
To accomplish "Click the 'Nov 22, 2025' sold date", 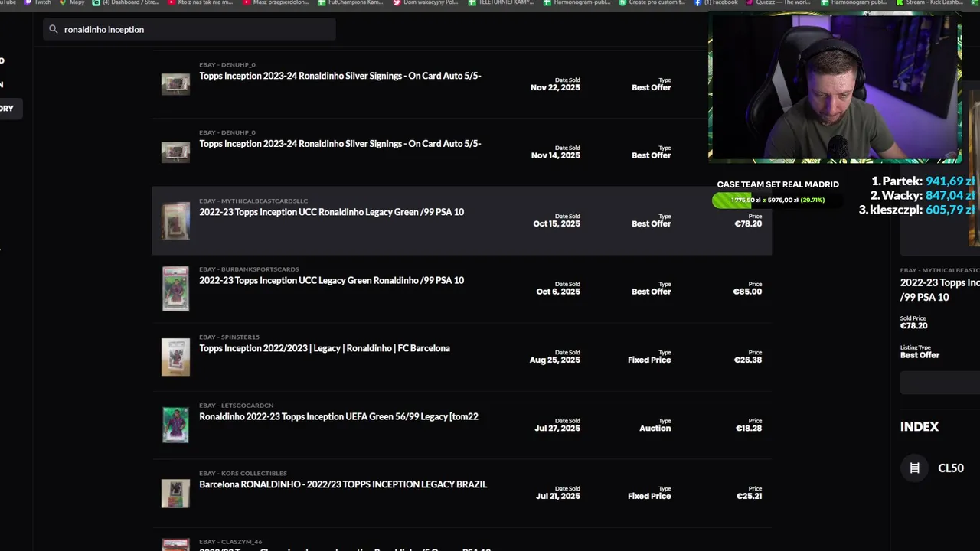I will click(555, 87).
